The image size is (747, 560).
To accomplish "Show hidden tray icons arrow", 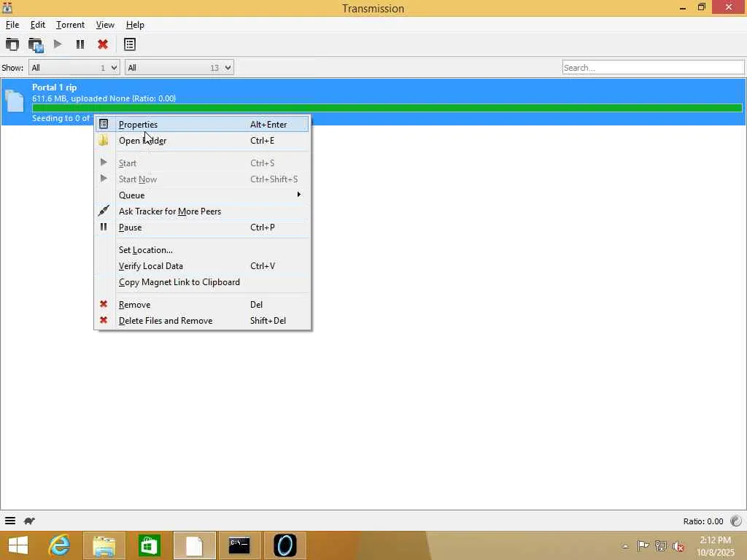I will (x=625, y=547).
